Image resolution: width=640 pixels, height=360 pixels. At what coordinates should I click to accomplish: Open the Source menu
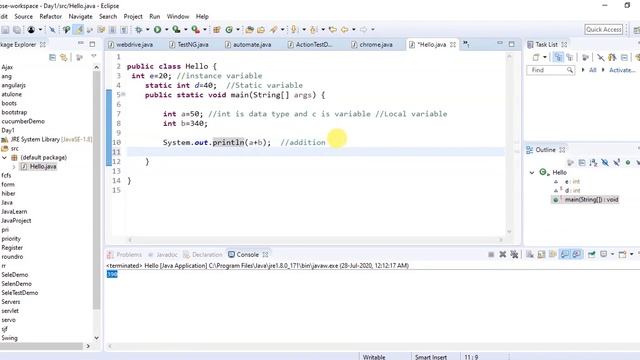point(23,16)
